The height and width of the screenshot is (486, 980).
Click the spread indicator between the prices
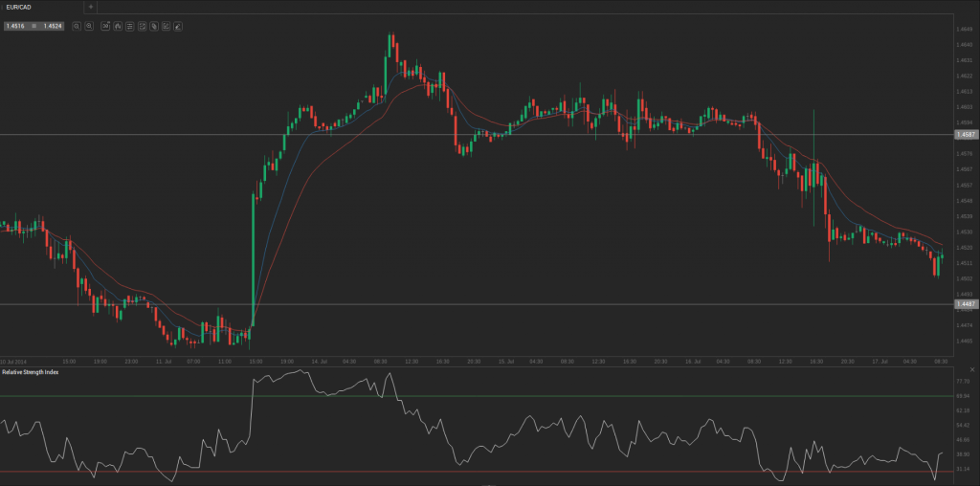(x=33, y=26)
